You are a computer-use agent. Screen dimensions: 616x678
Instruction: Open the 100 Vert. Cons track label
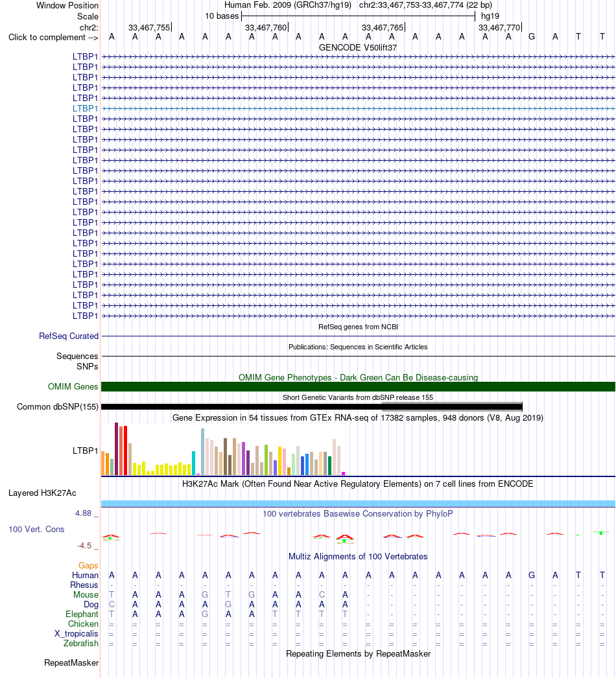36,530
